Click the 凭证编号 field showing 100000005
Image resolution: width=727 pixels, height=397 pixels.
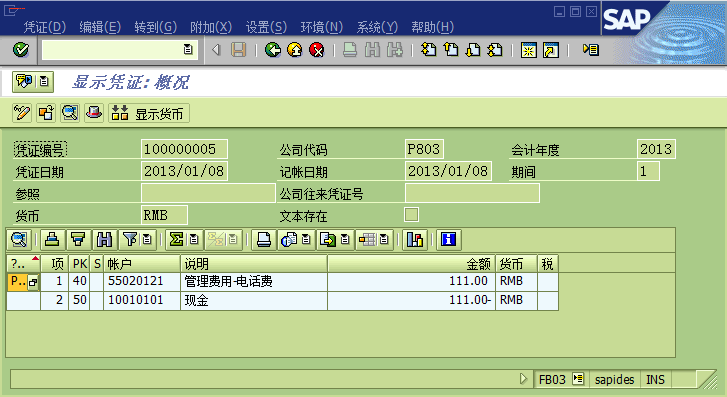pos(184,149)
